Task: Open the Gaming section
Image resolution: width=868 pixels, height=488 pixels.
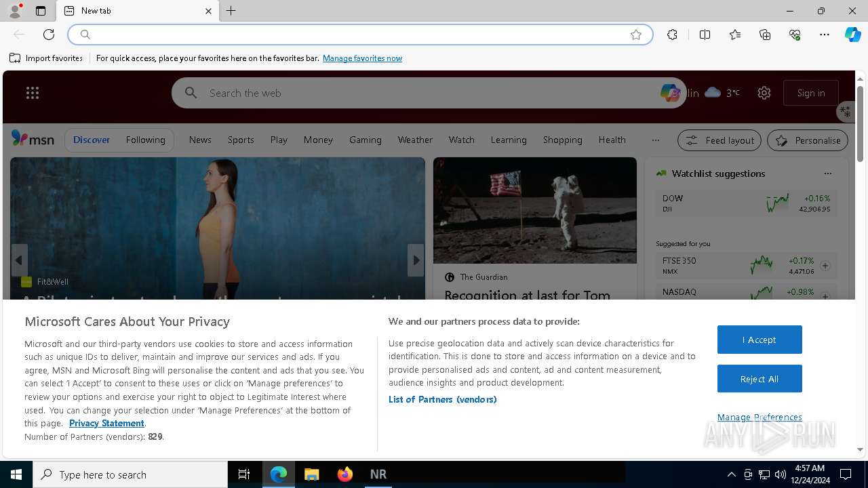Action: click(x=366, y=140)
